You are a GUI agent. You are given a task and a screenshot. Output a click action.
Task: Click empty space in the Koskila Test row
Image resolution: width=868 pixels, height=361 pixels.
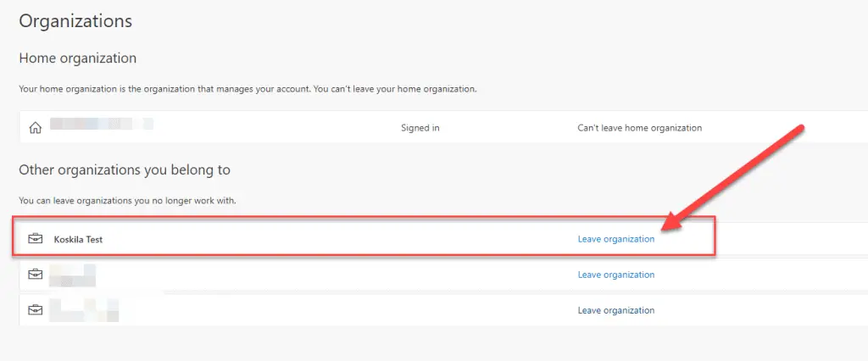(339, 239)
